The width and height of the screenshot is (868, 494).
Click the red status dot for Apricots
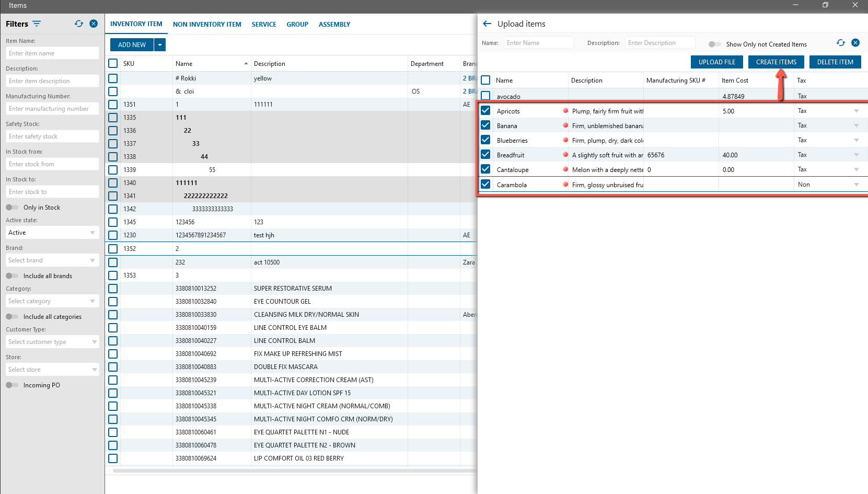(x=565, y=111)
